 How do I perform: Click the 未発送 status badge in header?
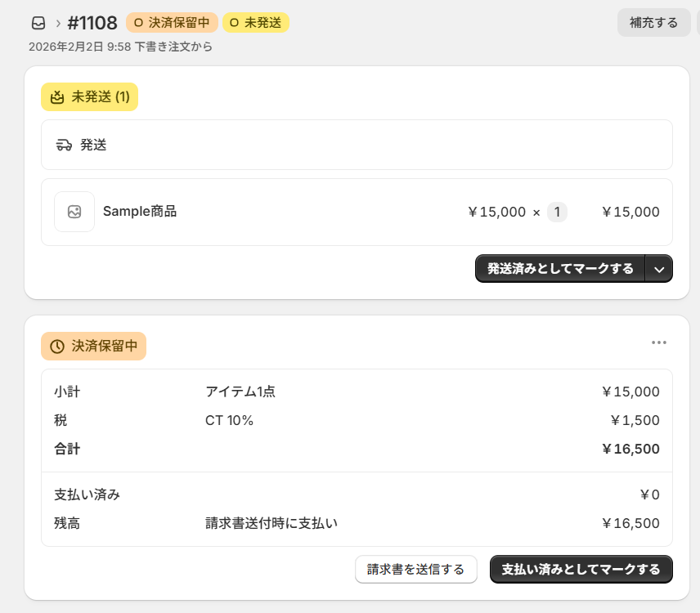point(256,23)
